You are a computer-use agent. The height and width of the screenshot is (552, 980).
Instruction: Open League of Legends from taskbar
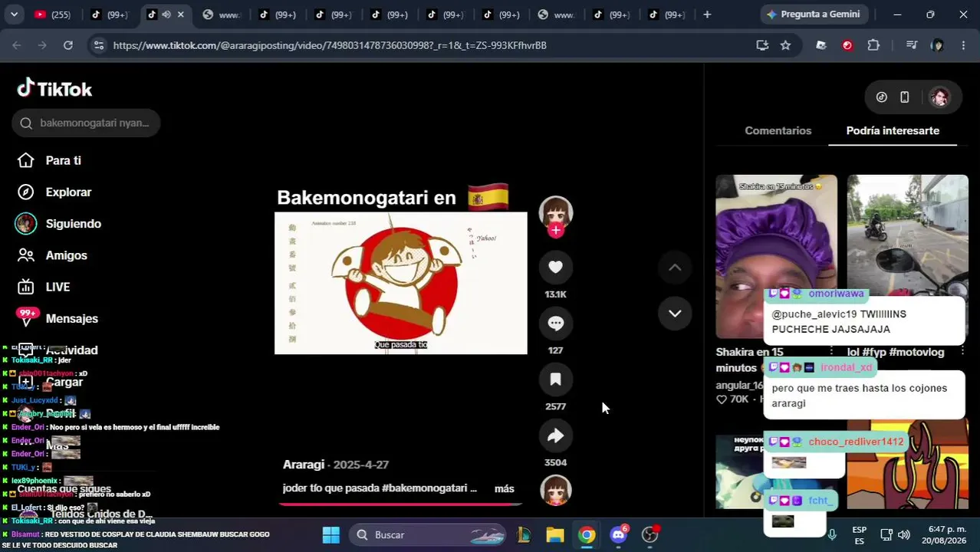tap(524, 535)
